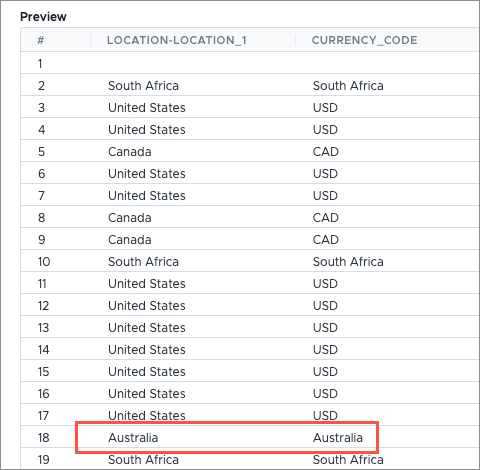This screenshot has height=470, width=480.
Task: Select the CAD value in row 9
Action: [x=326, y=240]
